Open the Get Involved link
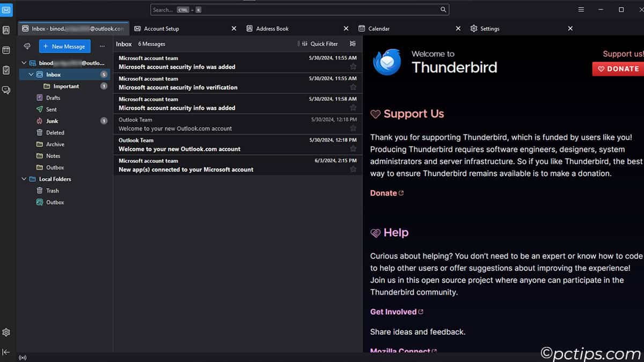Image resolution: width=644 pixels, height=362 pixels. pos(393,312)
